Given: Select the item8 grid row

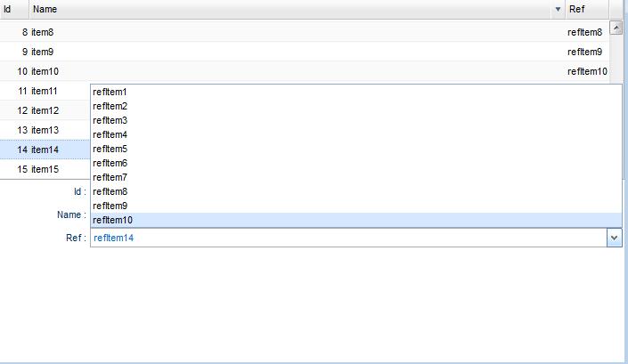Looking at the screenshot, I should click(305, 32).
